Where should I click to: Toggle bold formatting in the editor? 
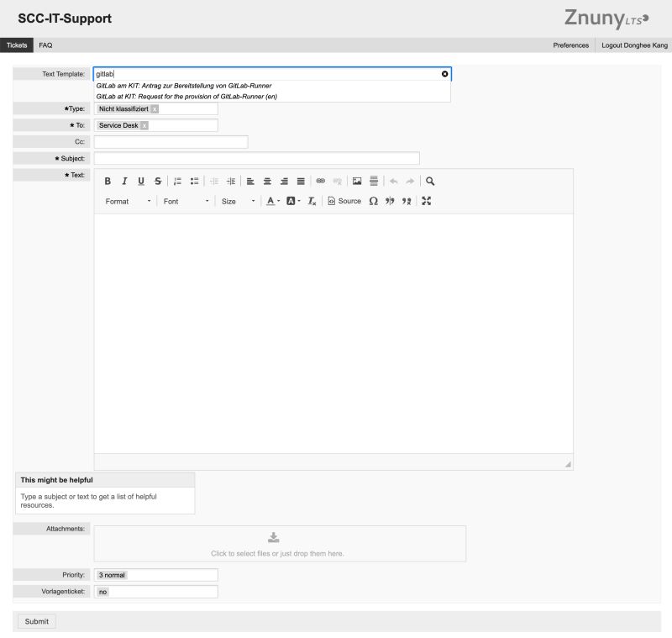click(x=108, y=181)
